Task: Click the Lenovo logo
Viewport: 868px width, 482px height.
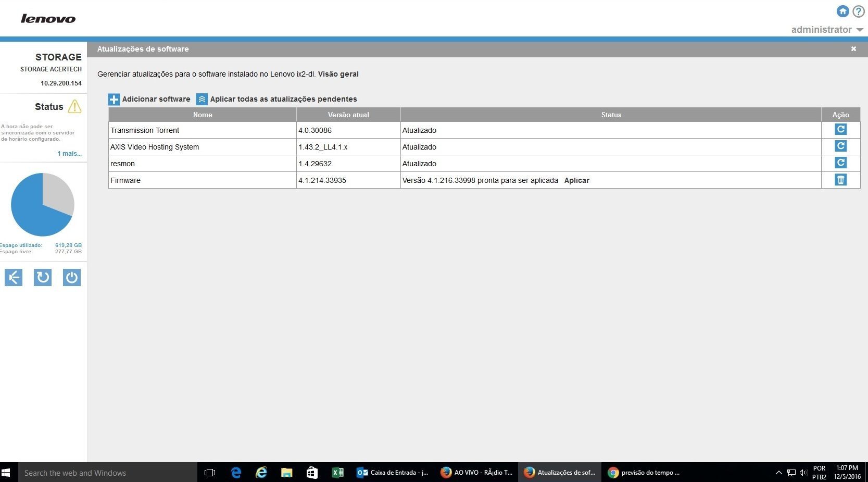Action: [48, 19]
